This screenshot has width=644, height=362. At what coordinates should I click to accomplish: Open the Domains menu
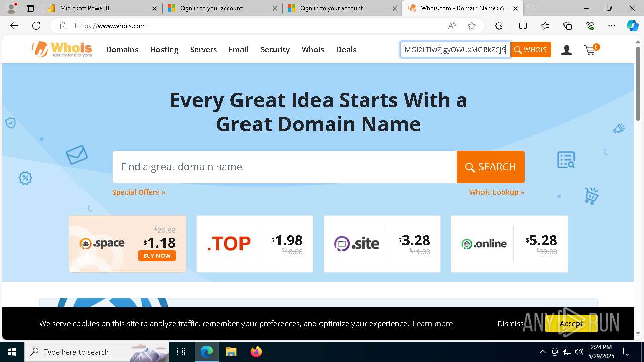122,49
